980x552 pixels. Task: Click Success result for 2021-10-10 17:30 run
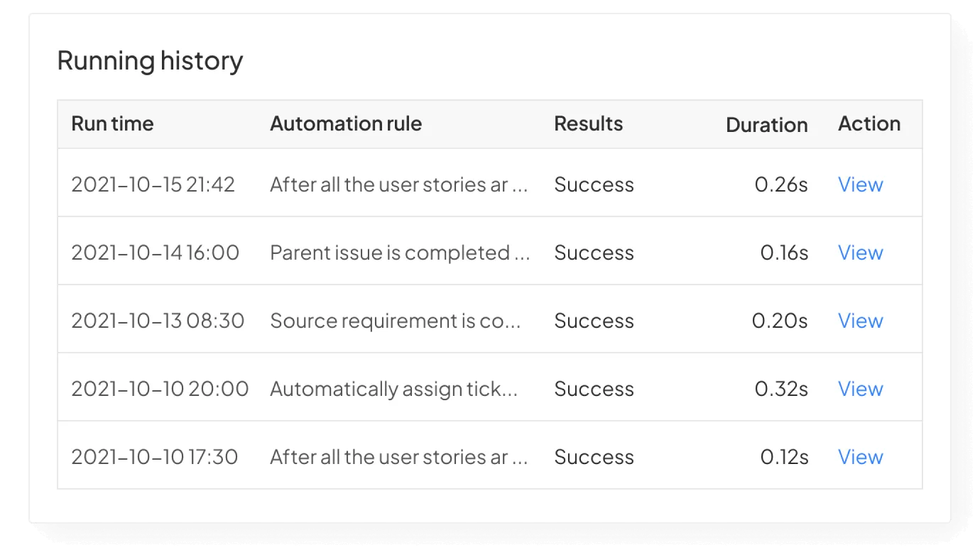pyautogui.click(x=594, y=457)
